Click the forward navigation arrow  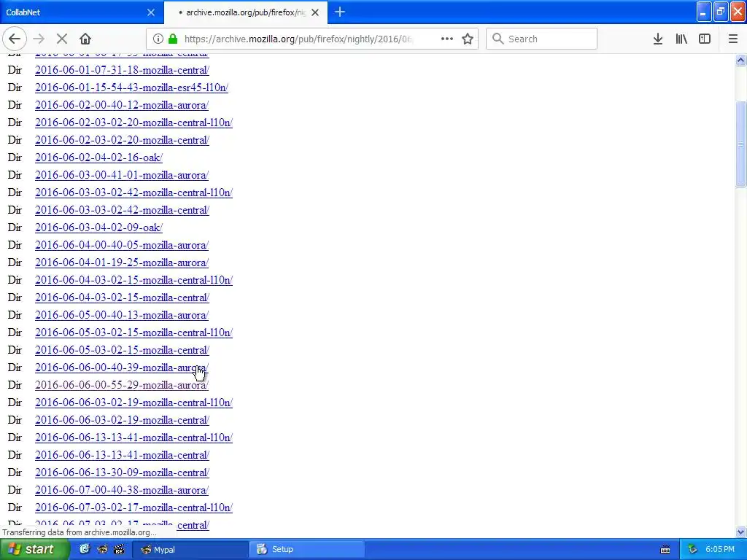click(39, 39)
